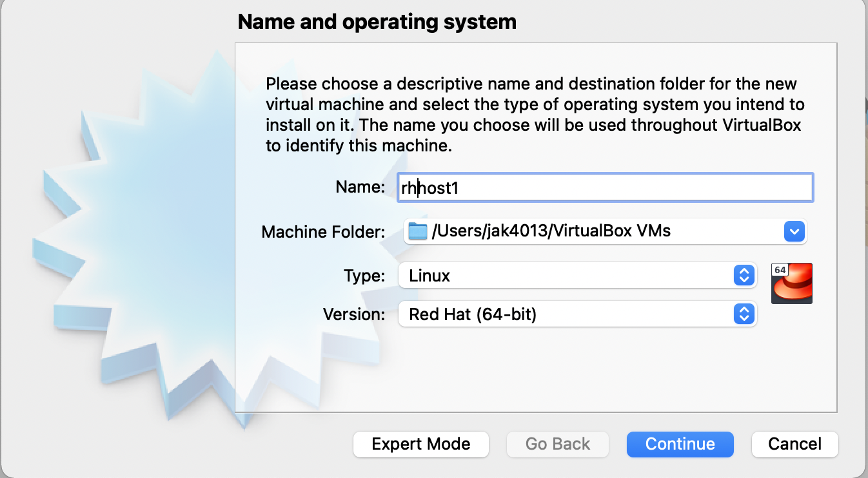Viewport: 868px width, 478px height.
Task: Click the Continue button
Action: (680, 444)
